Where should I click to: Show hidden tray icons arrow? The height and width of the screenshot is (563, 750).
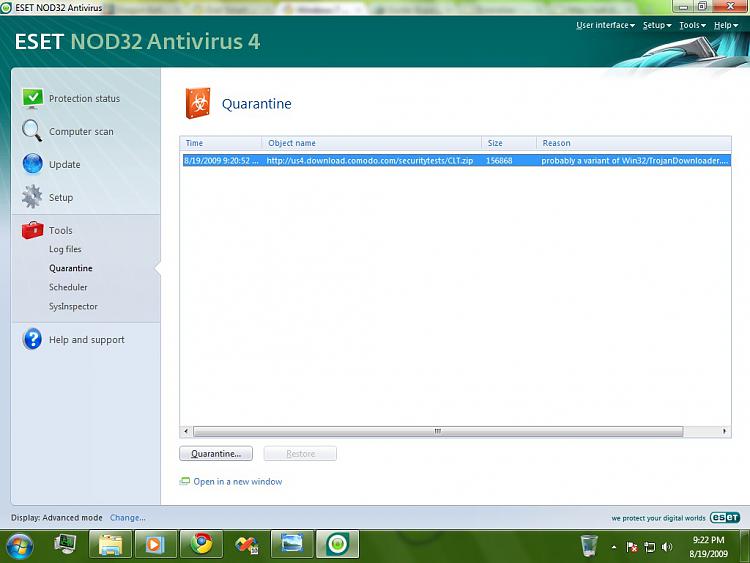point(614,547)
